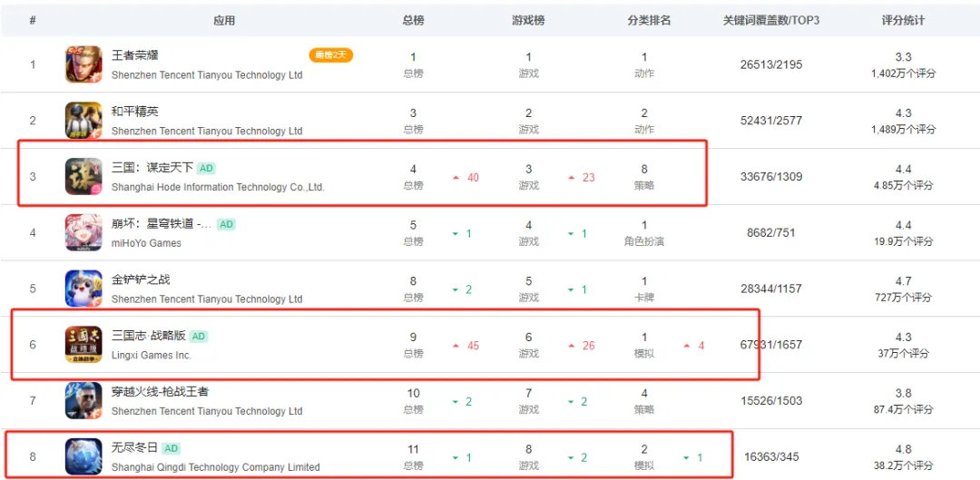This screenshot has height=480, width=980.
Task: Click the 1,489万个评分 rating count
Action: (903, 130)
